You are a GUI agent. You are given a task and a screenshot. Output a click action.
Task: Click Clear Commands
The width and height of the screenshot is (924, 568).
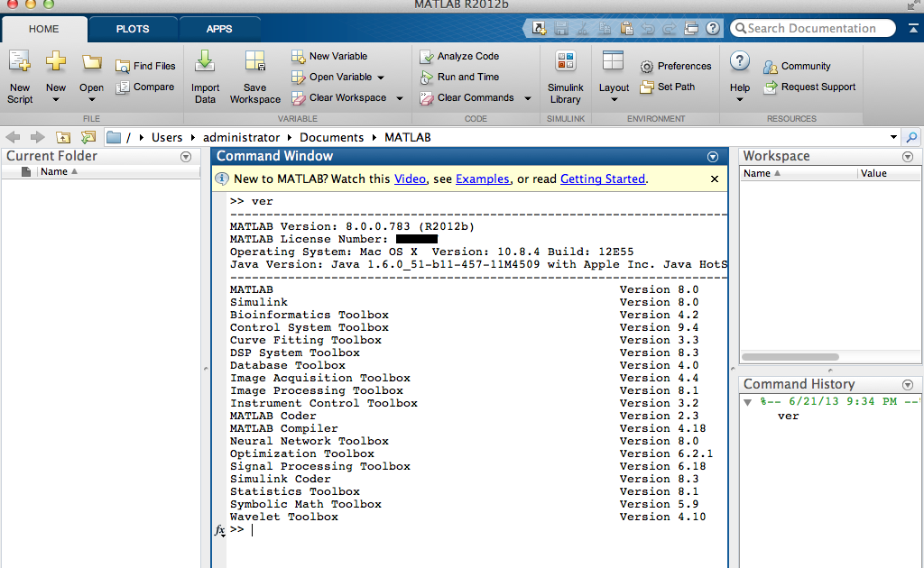[x=467, y=97]
